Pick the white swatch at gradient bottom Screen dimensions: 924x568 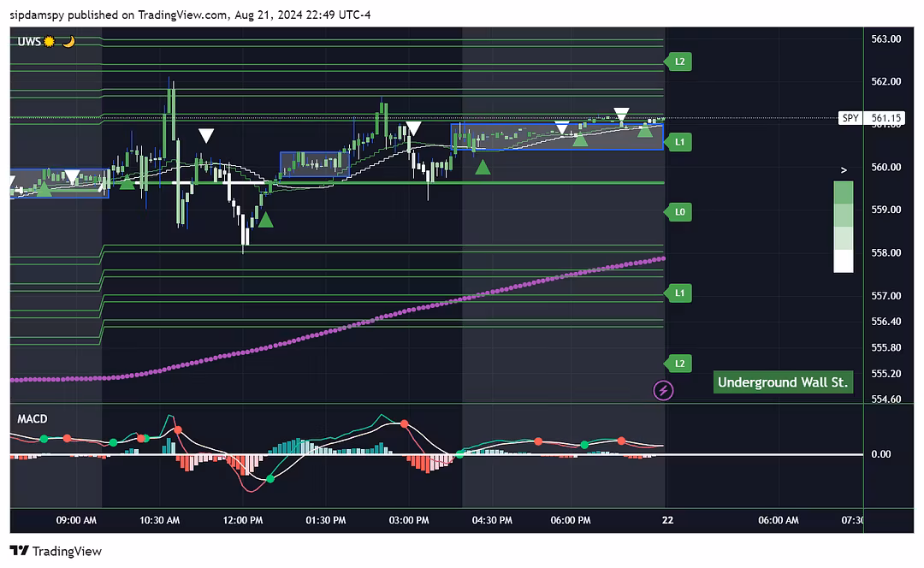tap(844, 260)
